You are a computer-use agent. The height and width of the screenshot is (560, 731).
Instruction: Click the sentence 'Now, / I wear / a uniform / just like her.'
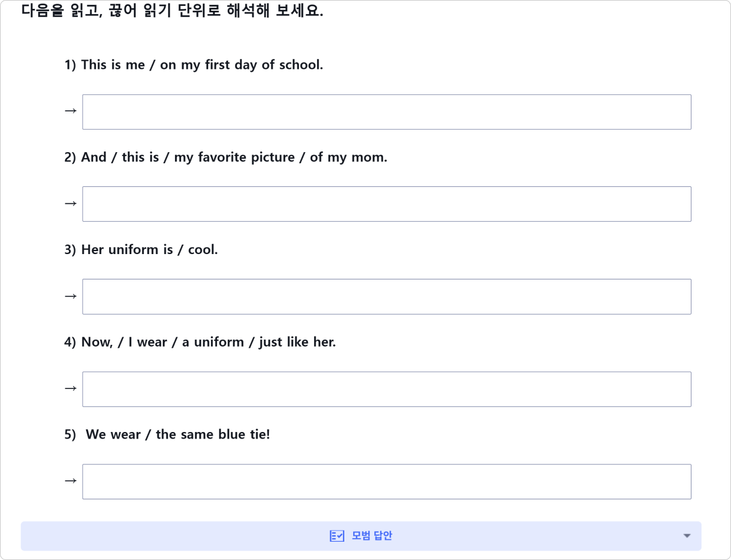point(208,342)
